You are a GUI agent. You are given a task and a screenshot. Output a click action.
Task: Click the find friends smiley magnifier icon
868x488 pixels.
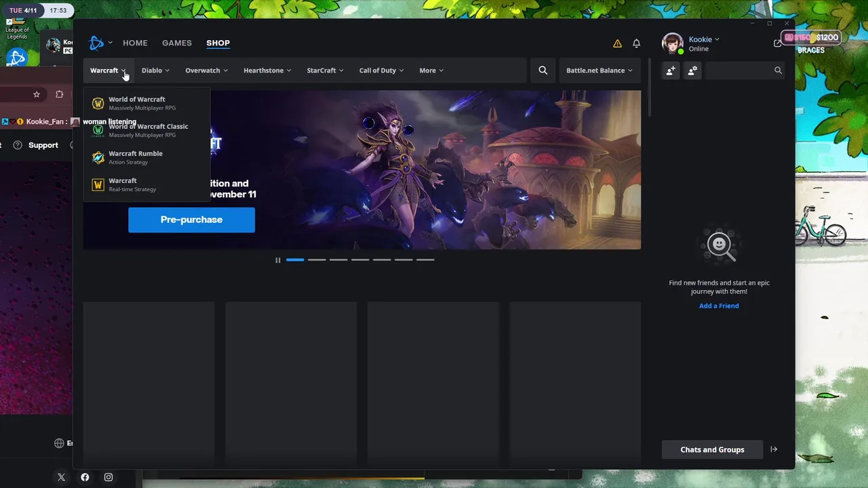(x=719, y=245)
